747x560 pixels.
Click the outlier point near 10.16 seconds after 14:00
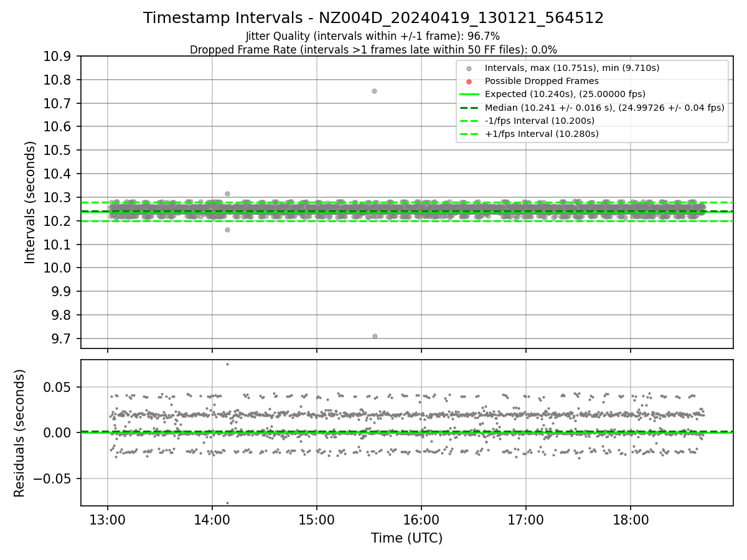227,230
